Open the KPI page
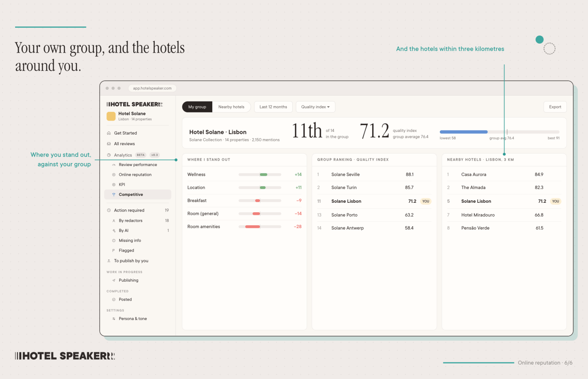The width and height of the screenshot is (588, 379). pyautogui.click(x=138, y=185)
